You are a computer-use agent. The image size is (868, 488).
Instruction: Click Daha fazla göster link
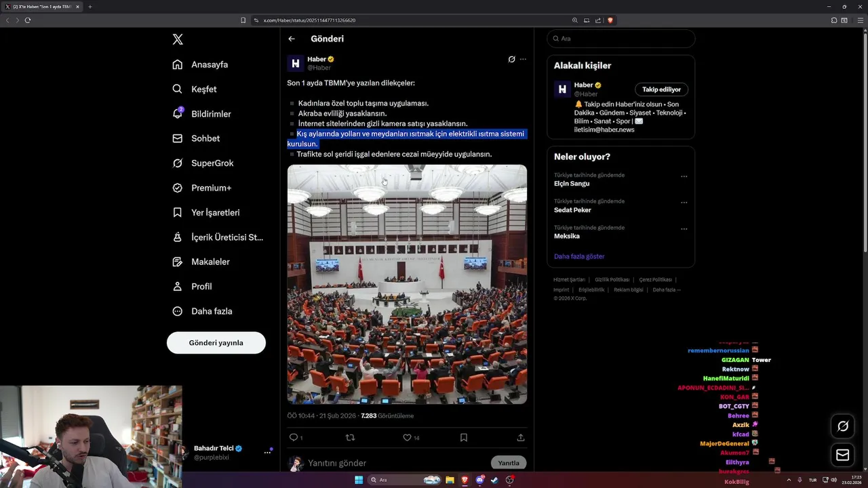click(579, 256)
